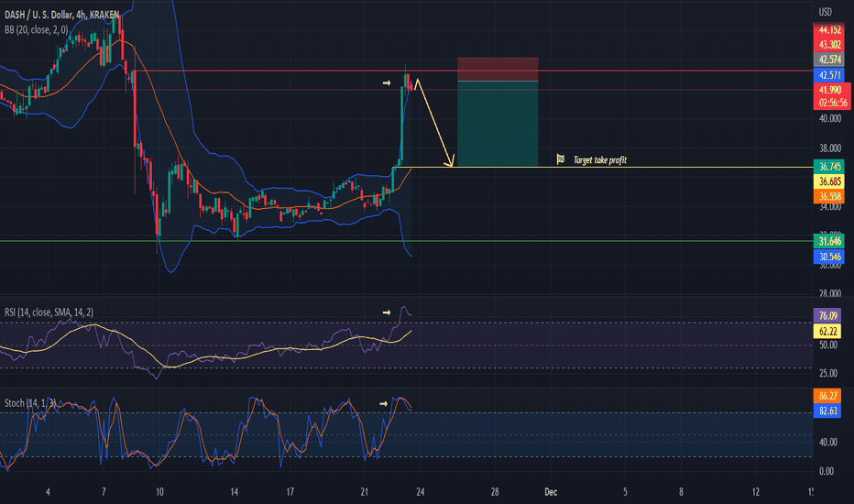Select the red stop-loss zone of the short position
854x504 pixels.
pos(498,70)
